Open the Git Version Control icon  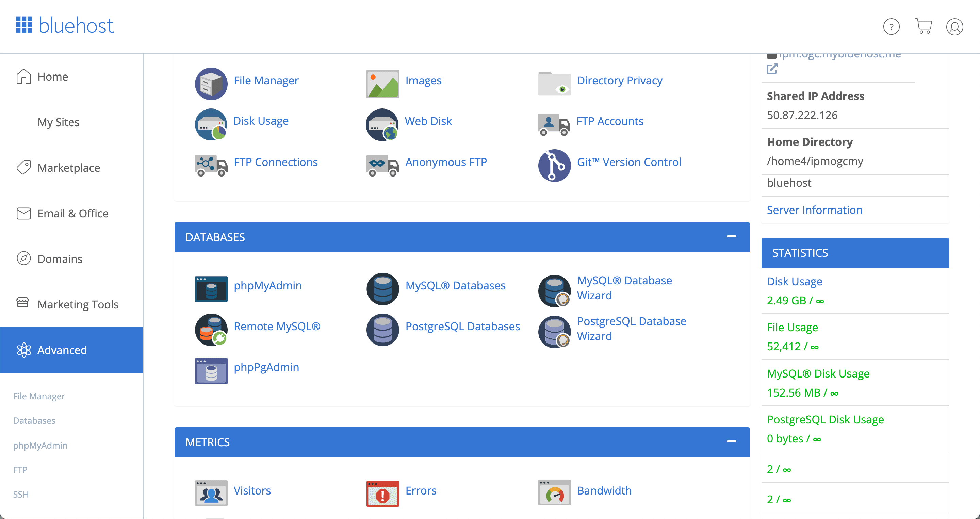tap(554, 165)
